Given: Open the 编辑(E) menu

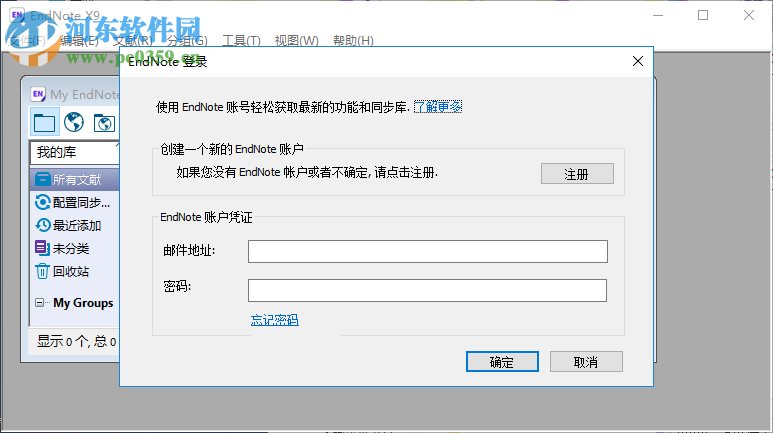Looking at the screenshot, I should tap(79, 40).
